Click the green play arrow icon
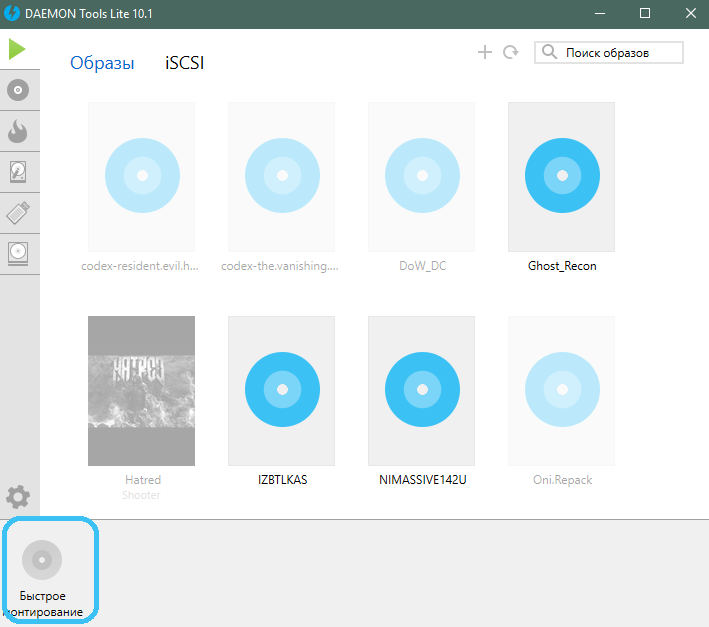709x627 pixels. tap(17, 49)
